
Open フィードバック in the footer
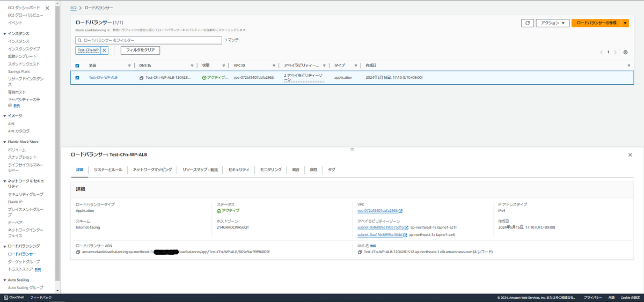[41, 297]
